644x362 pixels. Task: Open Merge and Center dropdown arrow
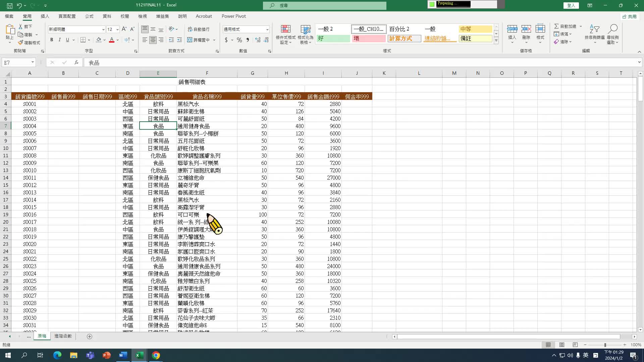214,40
